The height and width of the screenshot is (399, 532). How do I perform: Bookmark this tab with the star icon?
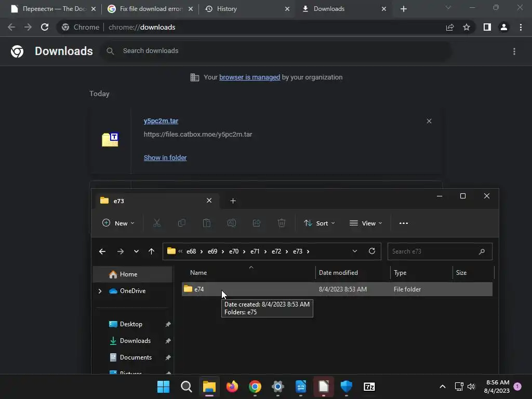(x=467, y=27)
